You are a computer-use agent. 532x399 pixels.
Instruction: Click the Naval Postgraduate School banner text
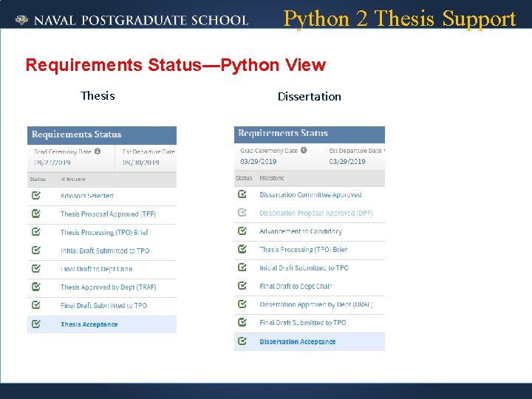[141, 21]
